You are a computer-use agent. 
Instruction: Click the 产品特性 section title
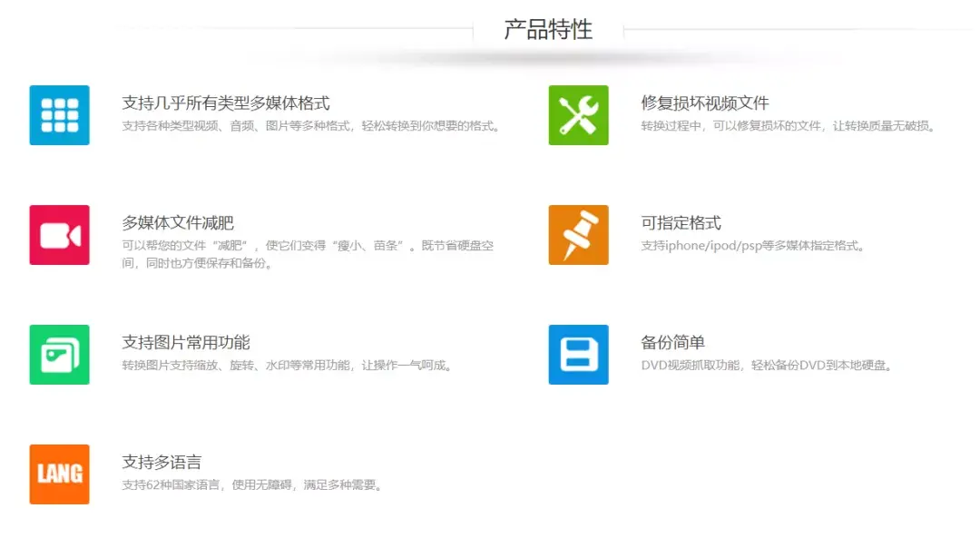548,29
